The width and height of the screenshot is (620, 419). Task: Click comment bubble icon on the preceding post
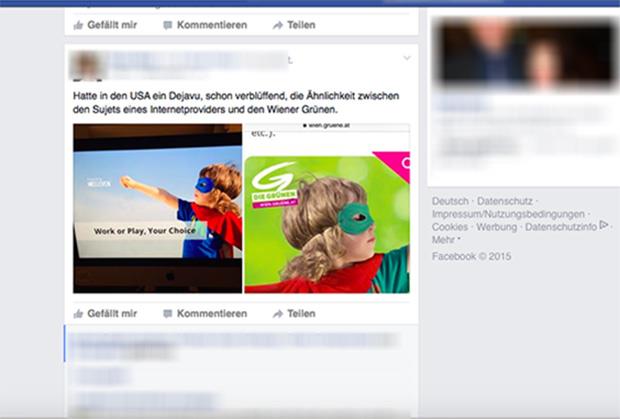click(168, 25)
